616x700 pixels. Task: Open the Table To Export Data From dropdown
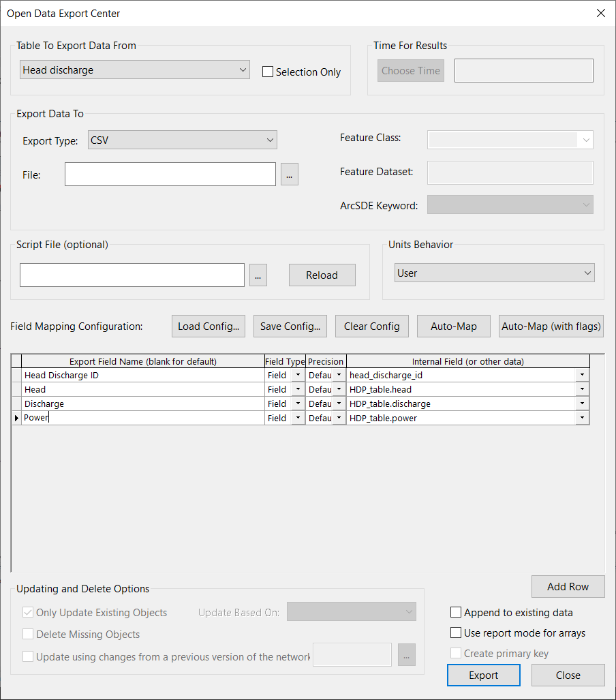point(243,69)
